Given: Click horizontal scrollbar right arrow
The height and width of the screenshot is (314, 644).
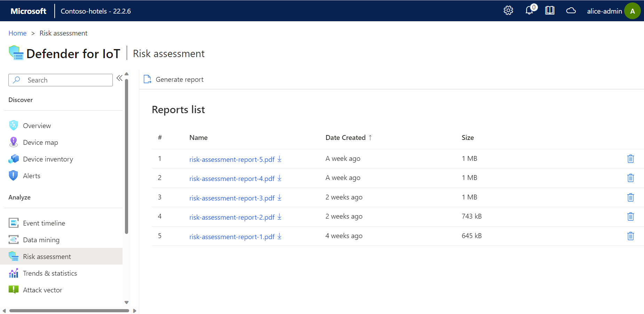Looking at the screenshot, I should [x=135, y=311].
